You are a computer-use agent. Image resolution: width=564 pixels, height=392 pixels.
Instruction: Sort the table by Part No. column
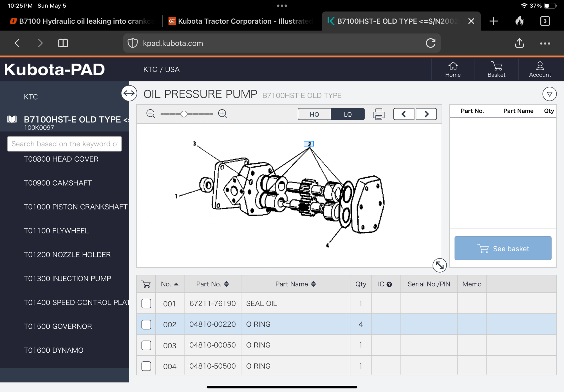point(212,284)
